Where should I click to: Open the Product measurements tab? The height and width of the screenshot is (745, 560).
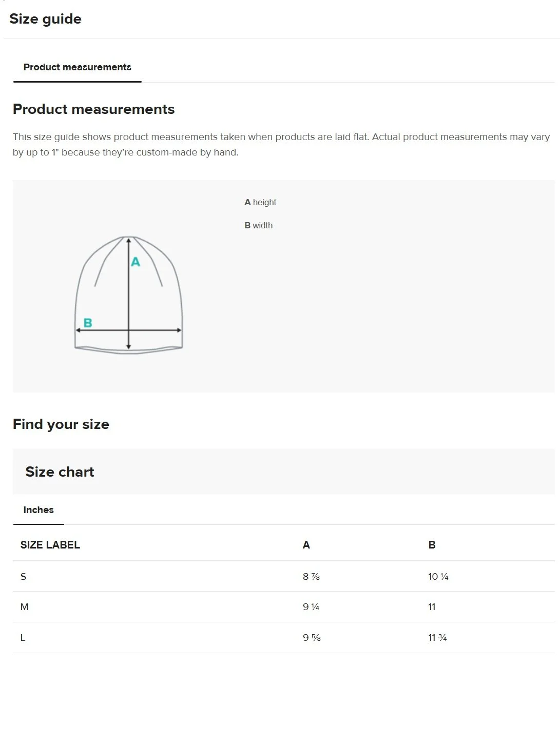[77, 67]
